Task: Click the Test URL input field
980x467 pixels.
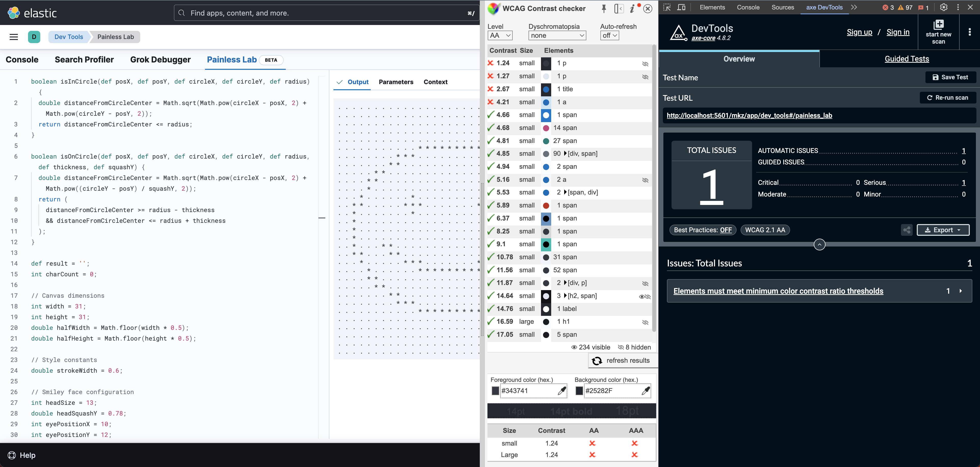Action: tap(813, 115)
